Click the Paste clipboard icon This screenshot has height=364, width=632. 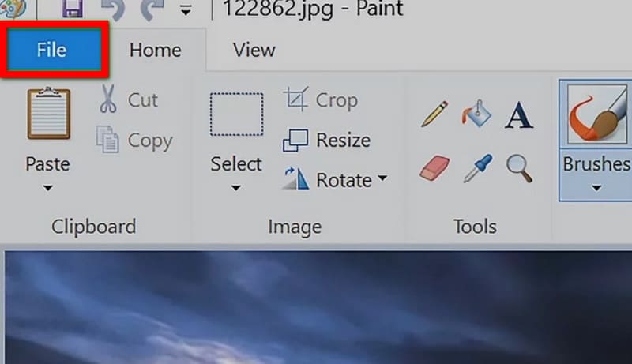pyautogui.click(x=49, y=114)
